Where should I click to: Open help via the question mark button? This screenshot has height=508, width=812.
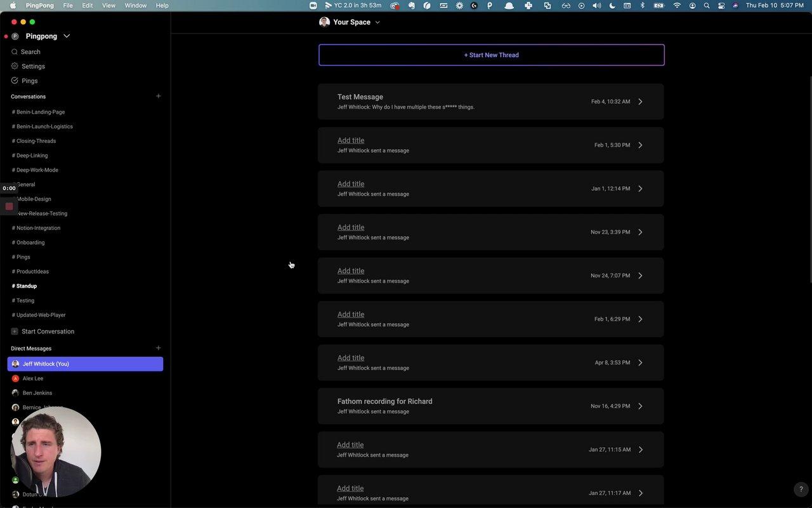(801, 490)
